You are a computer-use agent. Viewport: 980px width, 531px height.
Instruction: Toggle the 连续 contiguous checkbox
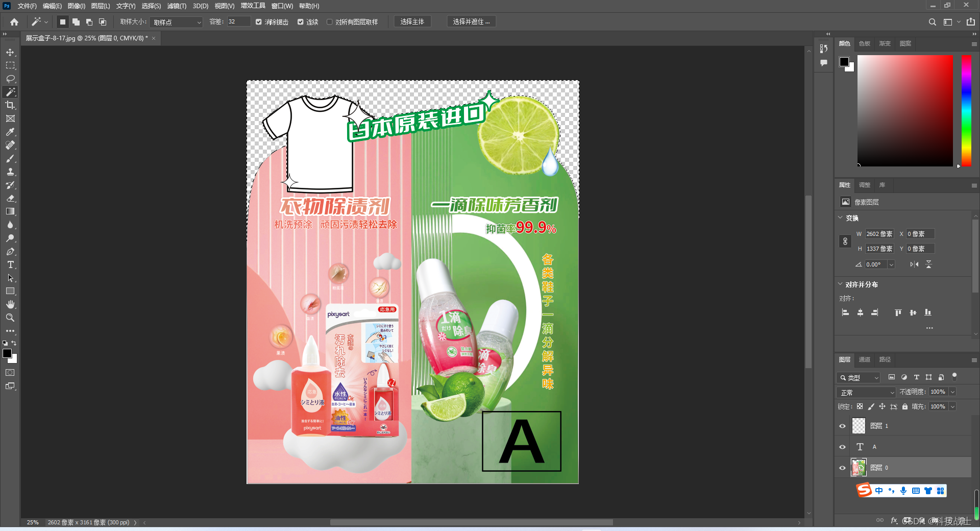tap(301, 22)
